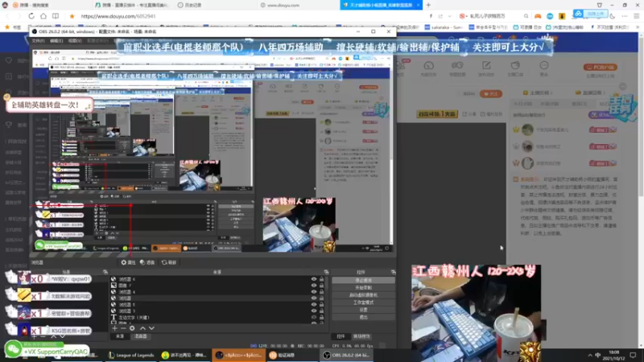This screenshot has width=644, height=362.
Task: Open the yellow download extension icon
Action: [x=562, y=16]
